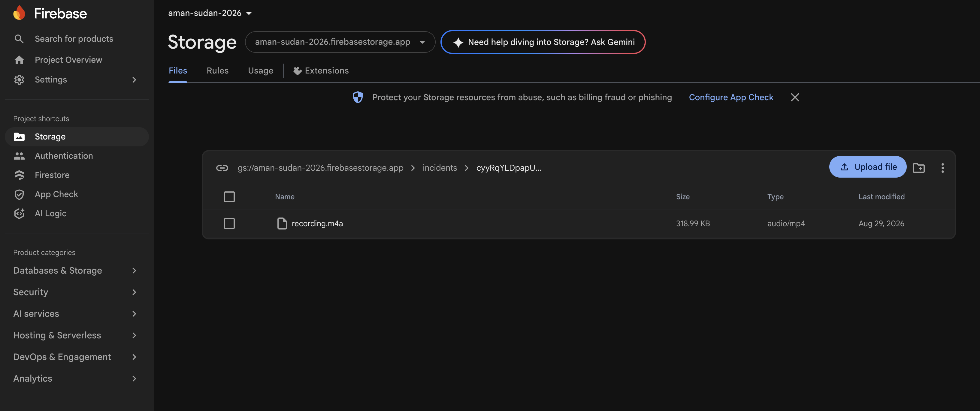This screenshot has width=980, height=411.
Task: Check the recording.m4a row checkbox
Action: (x=229, y=223)
